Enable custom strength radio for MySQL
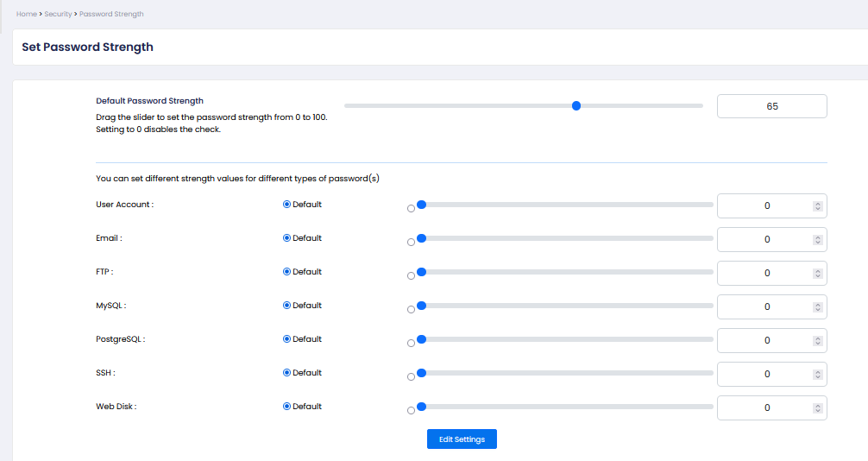The width and height of the screenshot is (868, 461). [x=411, y=310]
